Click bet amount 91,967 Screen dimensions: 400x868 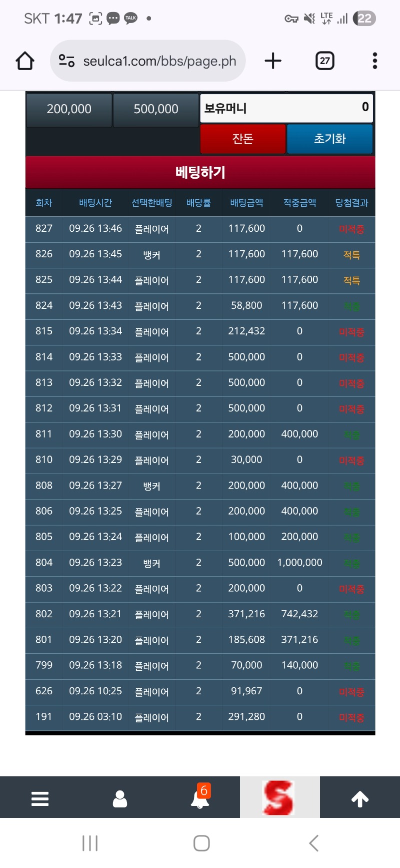pyautogui.click(x=246, y=691)
